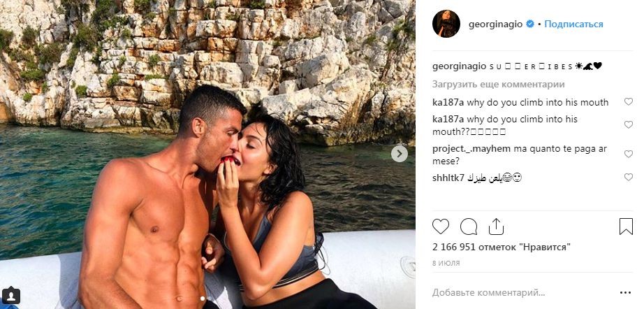Focus the Добавьте комментарий field
644x309 pixels.
click(x=522, y=293)
